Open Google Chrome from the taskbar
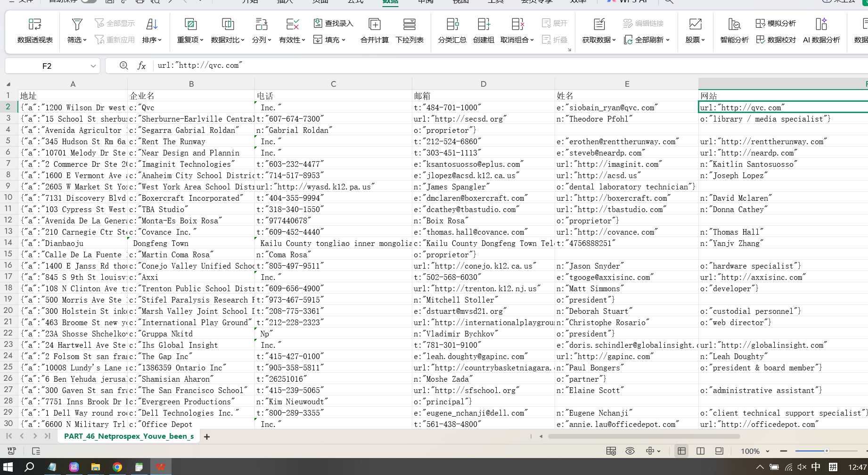The width and height of the screenshot is (868, 475). (117, 467)
